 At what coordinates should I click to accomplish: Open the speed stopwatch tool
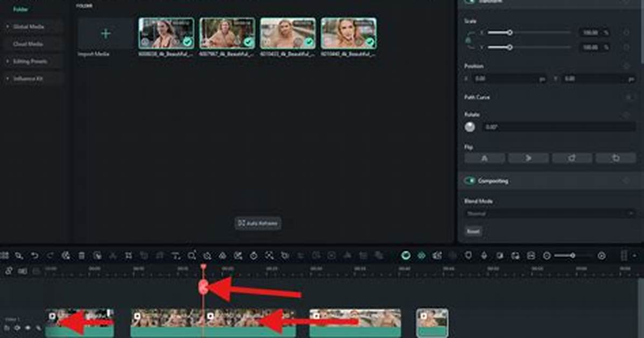[x=254, y=256]
